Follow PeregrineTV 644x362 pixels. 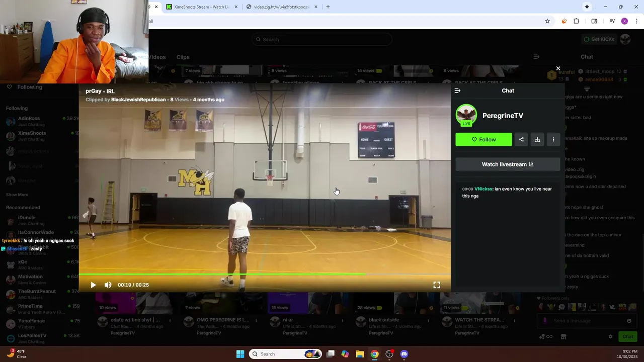[x=484, y=140]
